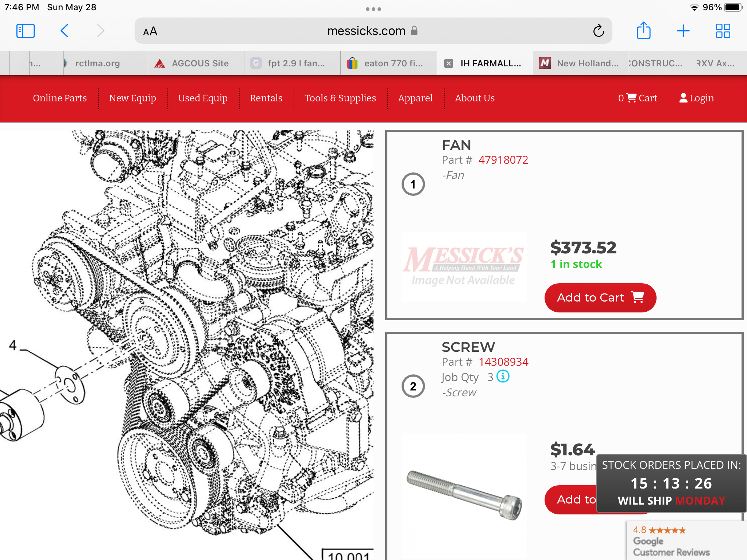747x560 pixels.
Task: Open the Rentals menu
Action: coord(266,98)
